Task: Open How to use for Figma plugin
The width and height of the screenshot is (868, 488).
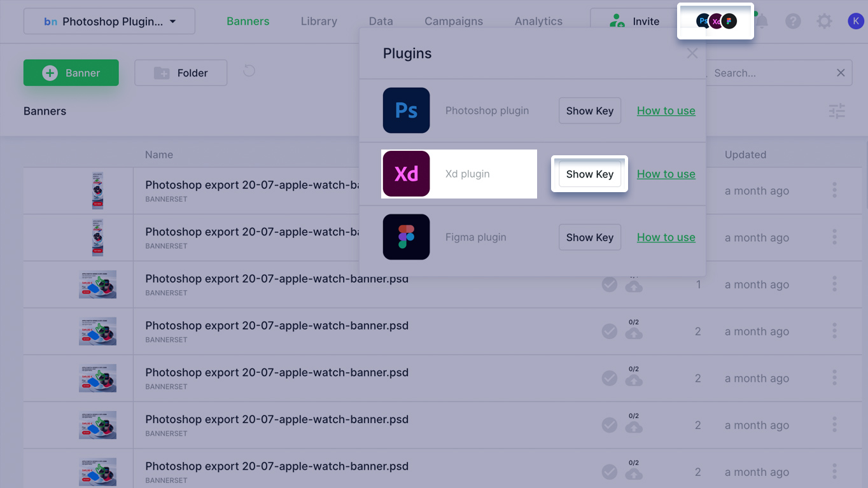Action: (666, 237)
